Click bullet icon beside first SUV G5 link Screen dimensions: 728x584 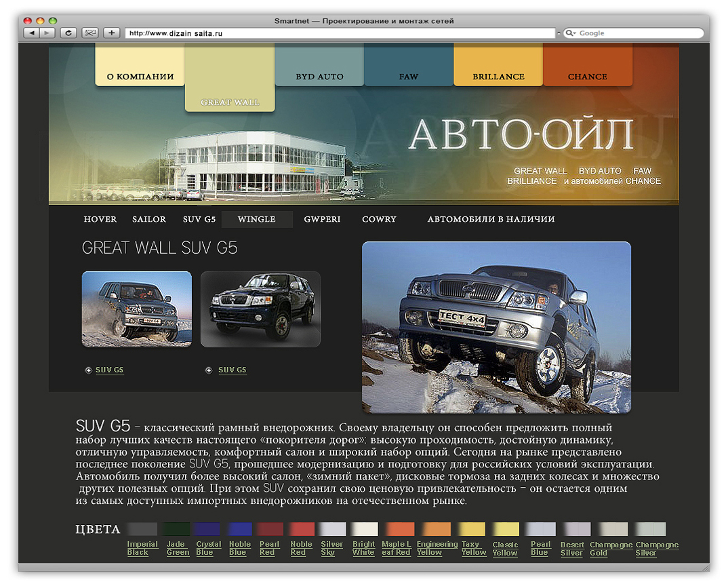[88, 370]
